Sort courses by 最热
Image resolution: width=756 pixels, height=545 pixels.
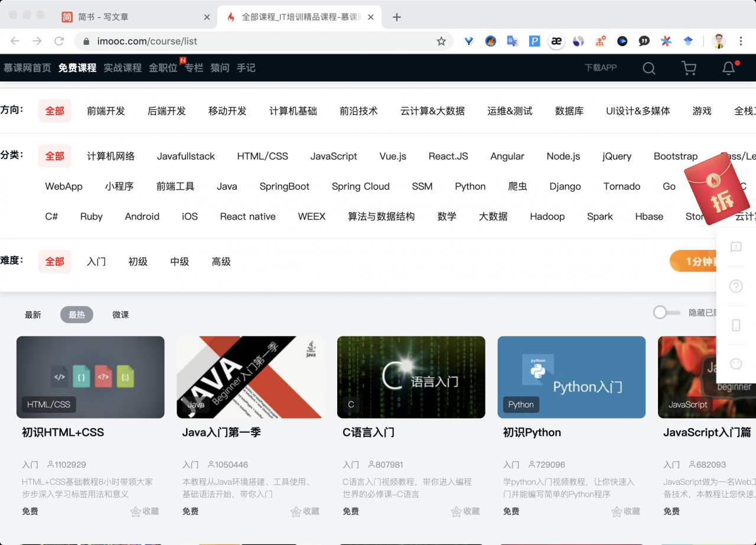[x=77, y=315]
